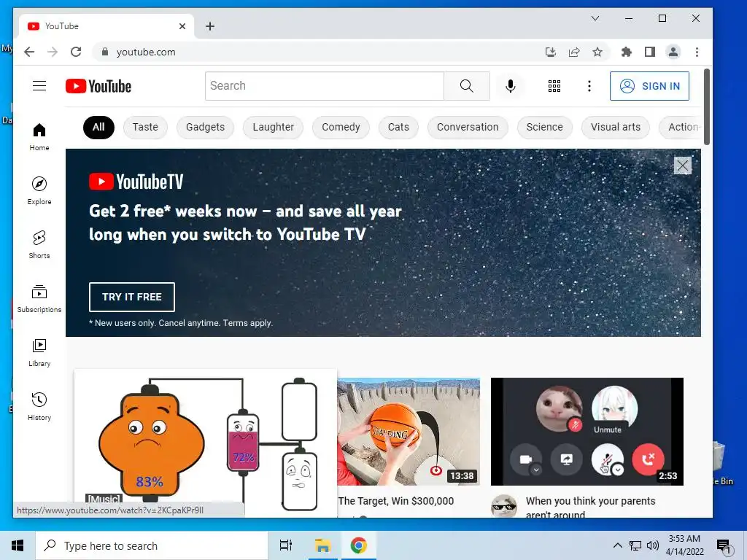
Task: Close the YouTube tab
Action: click(182, 26)
